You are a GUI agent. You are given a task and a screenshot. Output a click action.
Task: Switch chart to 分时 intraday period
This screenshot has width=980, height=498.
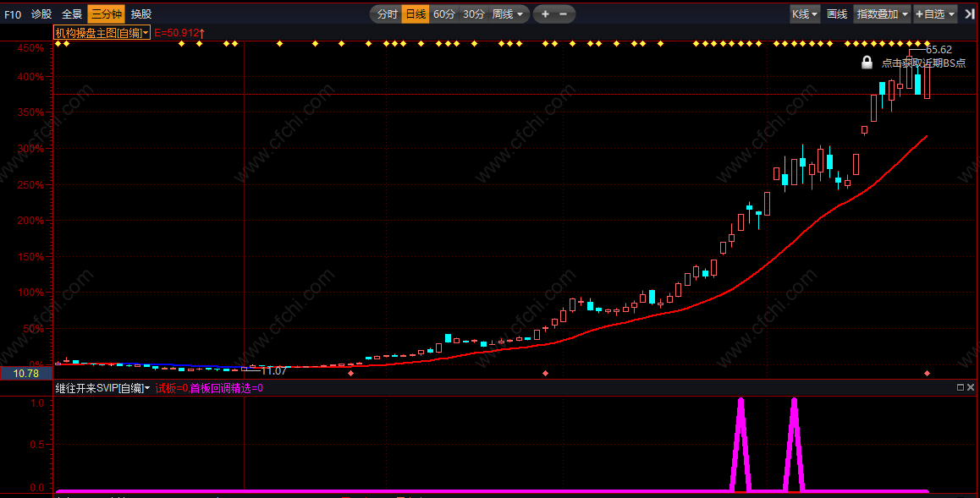[x=387, y=14]
